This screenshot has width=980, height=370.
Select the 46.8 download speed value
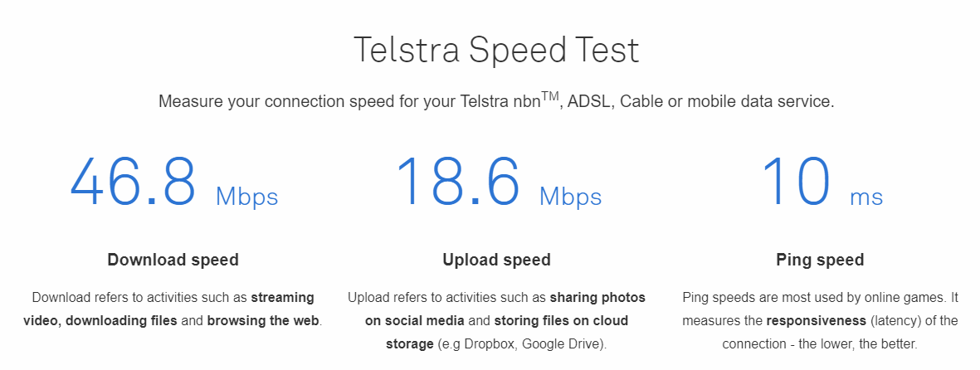[133, 181]
